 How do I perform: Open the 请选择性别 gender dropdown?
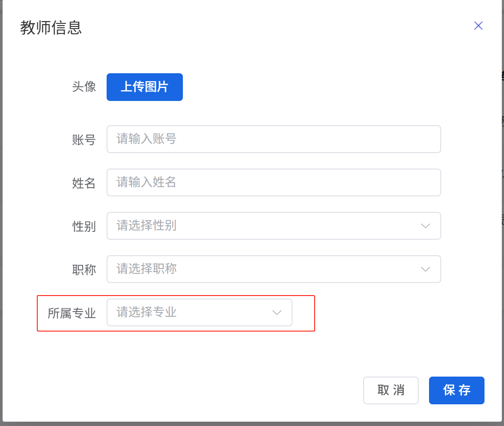coord(264,226)
